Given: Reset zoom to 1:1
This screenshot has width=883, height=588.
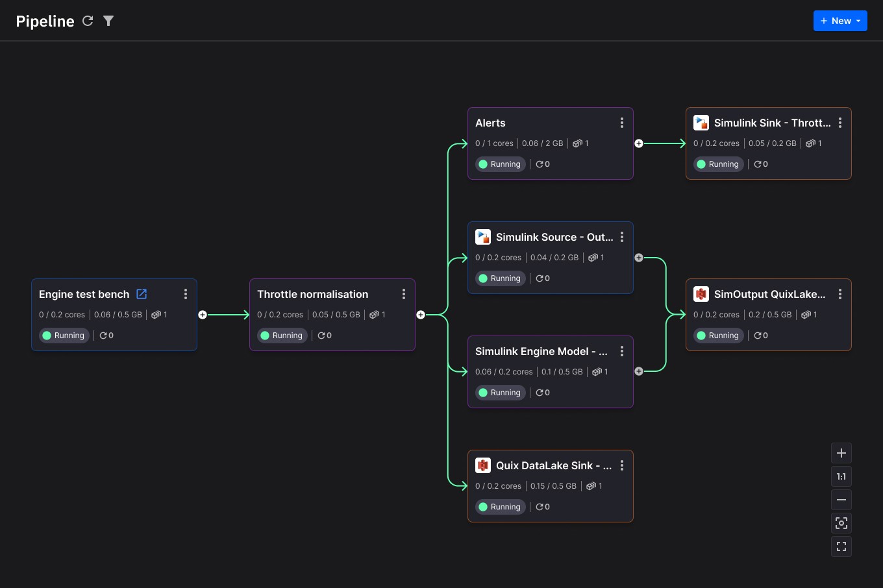Looking at the screenshot, I should (x=841, y=476).
